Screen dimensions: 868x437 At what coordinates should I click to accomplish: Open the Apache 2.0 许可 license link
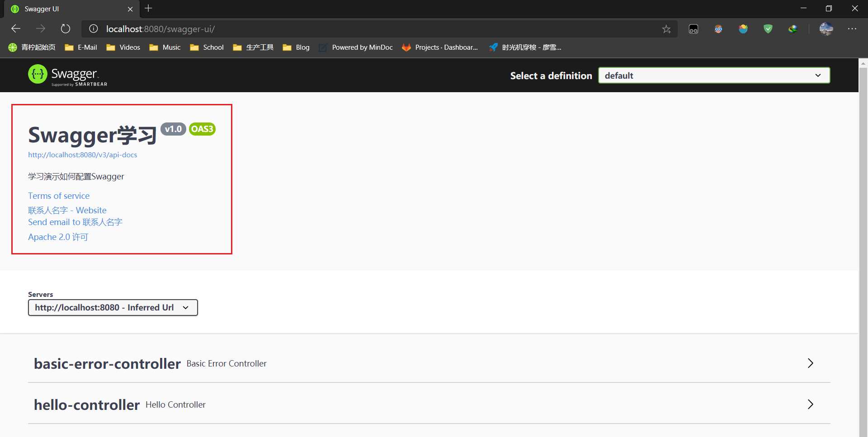(58, 237)
